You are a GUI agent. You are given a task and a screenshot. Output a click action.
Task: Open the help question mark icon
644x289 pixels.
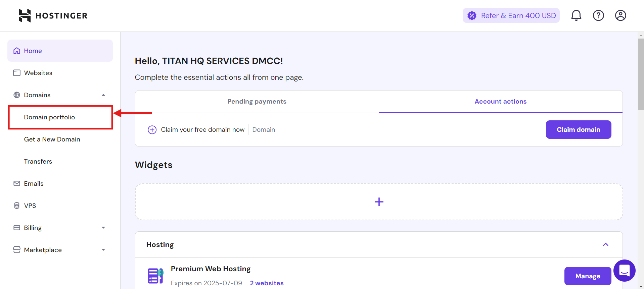click(598, 15)
